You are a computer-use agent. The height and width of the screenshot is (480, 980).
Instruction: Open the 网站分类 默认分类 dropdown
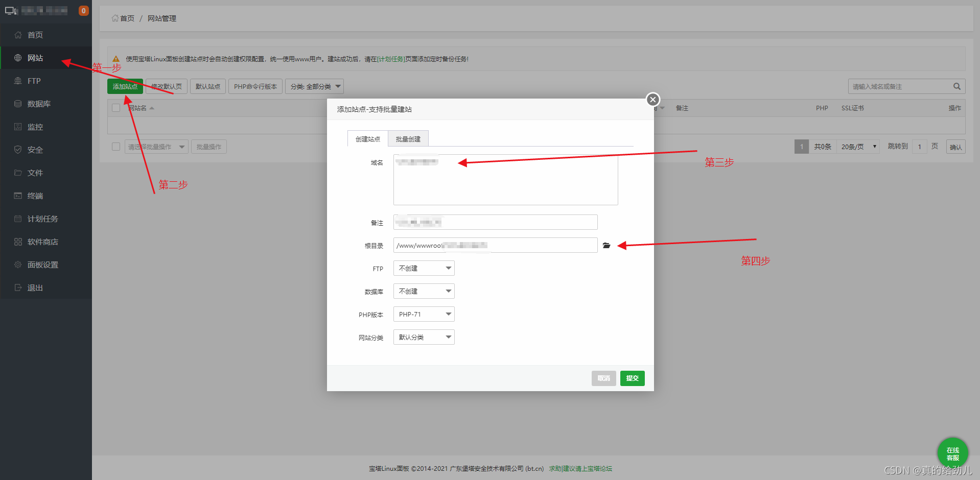click(424, 337)
